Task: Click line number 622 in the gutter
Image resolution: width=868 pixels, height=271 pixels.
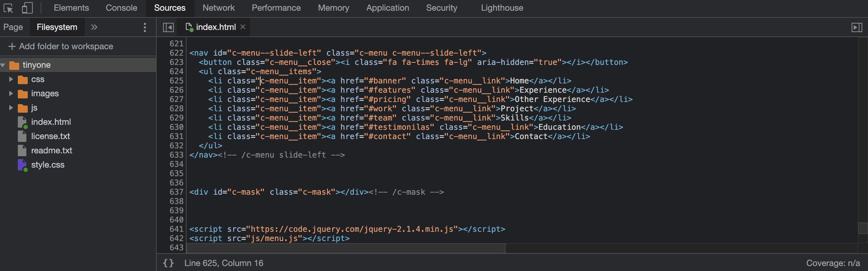Action: tap(177, 53)
